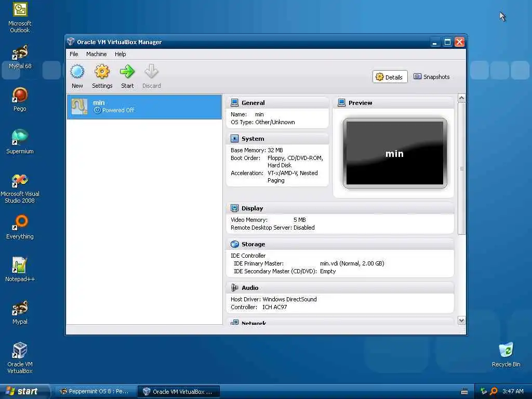Open Pego desktop shortcut
This screenshot has width=532, height=399.
click(x=20, y=99)
